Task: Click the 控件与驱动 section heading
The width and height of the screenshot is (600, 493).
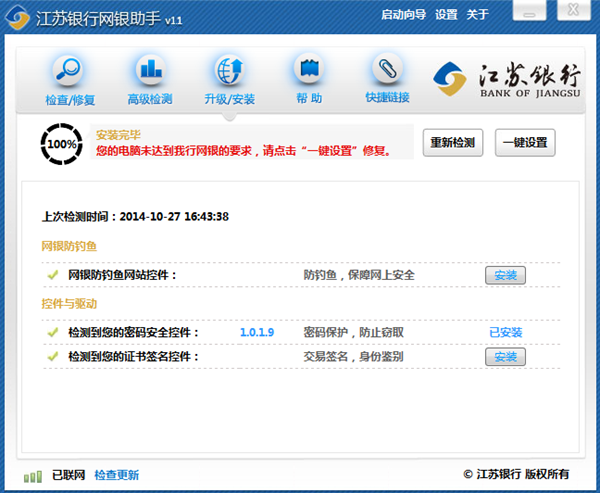Action: coord(69,304)
